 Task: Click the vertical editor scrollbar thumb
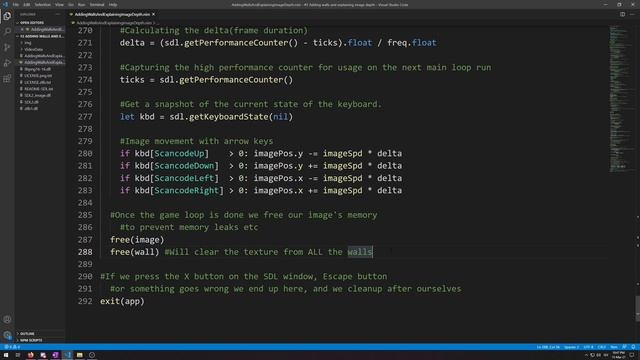click(637, 309)
